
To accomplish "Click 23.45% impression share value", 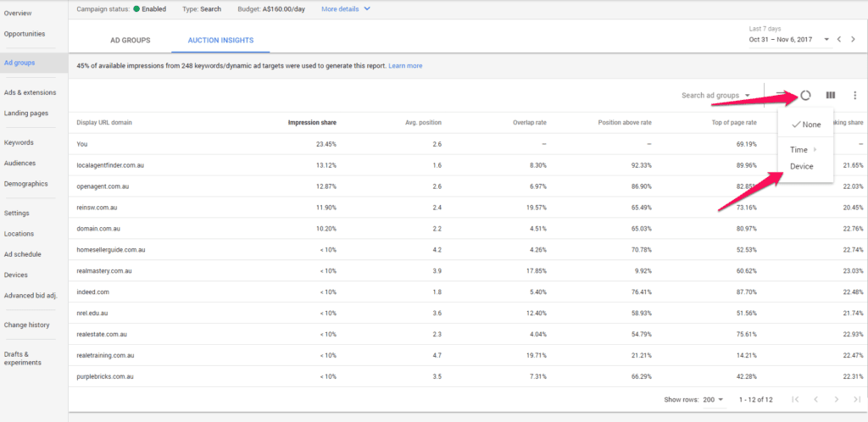I will pos(326,144).
